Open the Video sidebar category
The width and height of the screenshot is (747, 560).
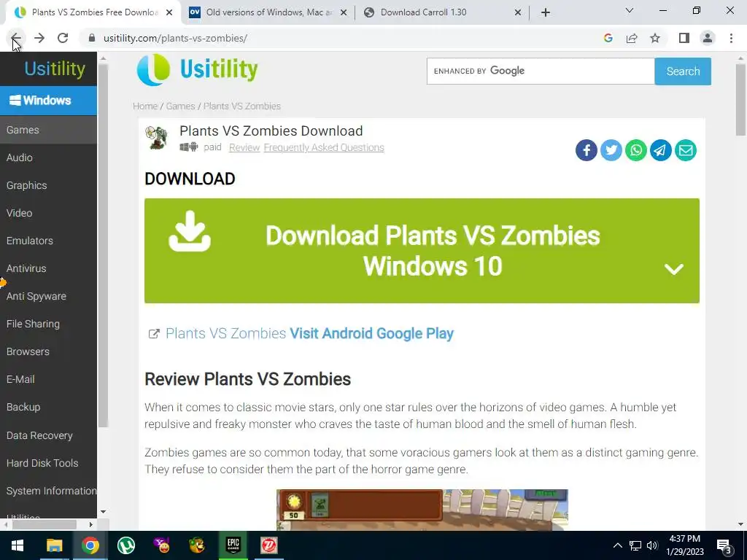pyautogui.click(x=48, y=213)
